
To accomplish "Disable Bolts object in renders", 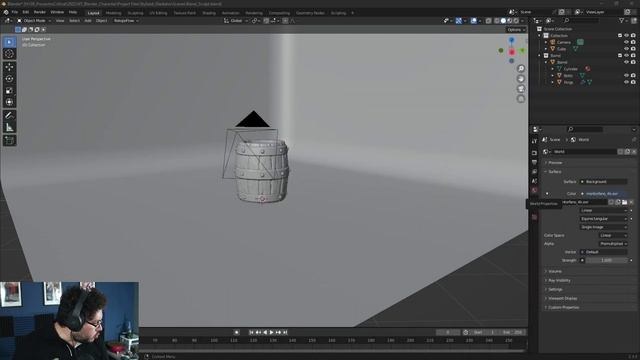I will [x=633, y=76].
